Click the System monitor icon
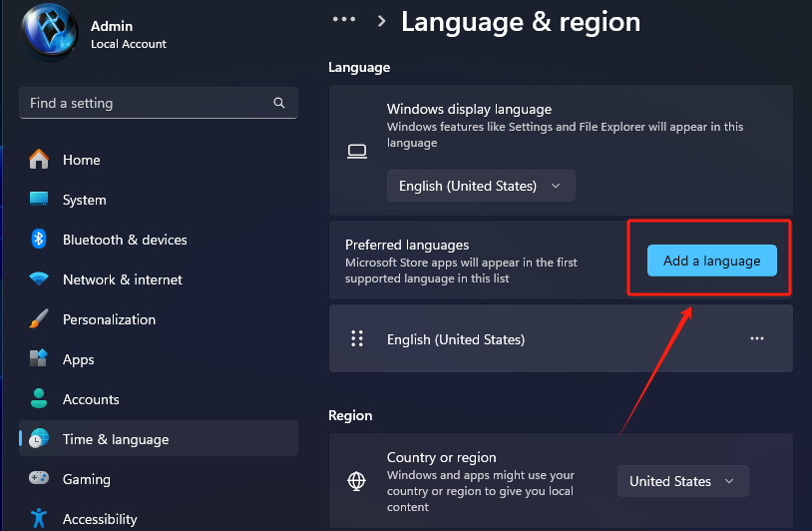The image size is (812, 531). (x=39, y=199)
